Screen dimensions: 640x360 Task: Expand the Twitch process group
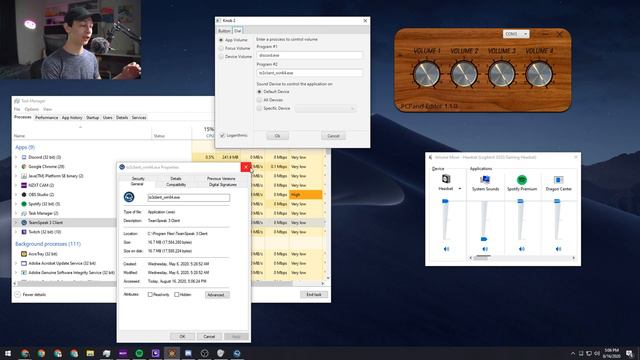[x=16, y=232]
